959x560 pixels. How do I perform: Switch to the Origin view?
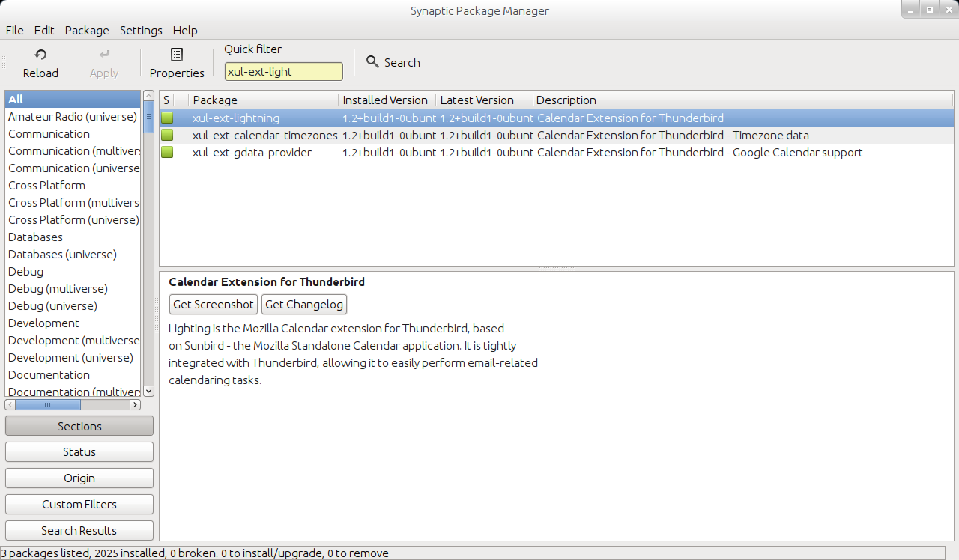coord(79,478)
